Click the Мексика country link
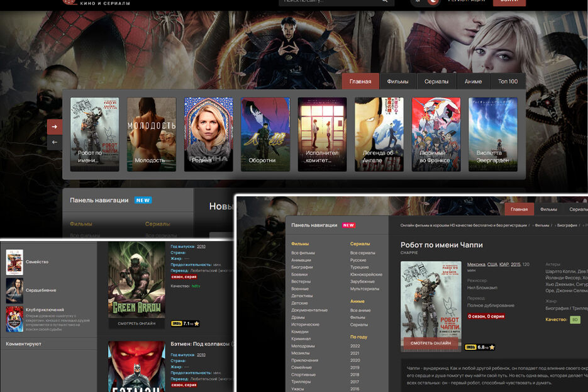The image size is (588, 392). (x=476, y=264)
